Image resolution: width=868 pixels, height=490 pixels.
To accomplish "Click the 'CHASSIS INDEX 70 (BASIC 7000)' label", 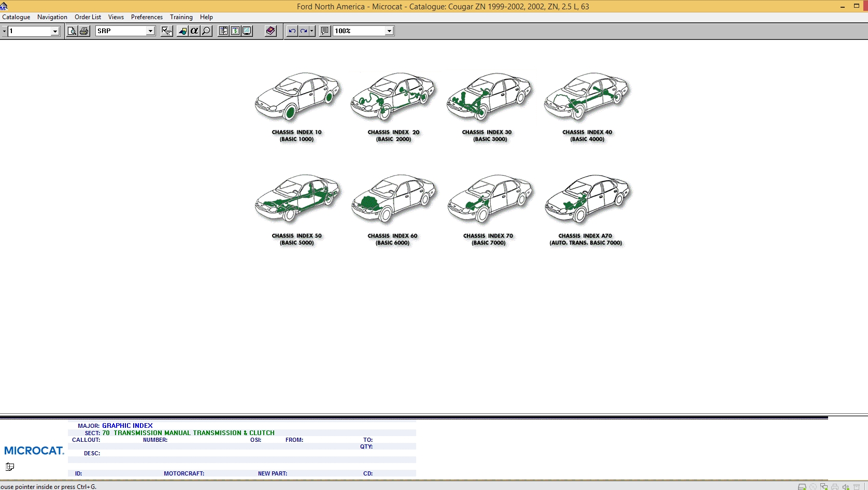I will coord(488,239).
